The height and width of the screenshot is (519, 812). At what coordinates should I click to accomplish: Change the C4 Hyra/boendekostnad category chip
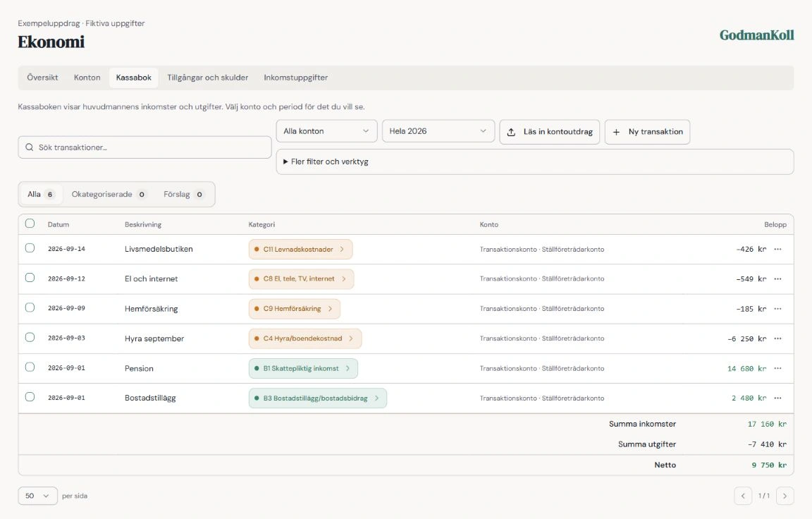[x=305, y=338]
